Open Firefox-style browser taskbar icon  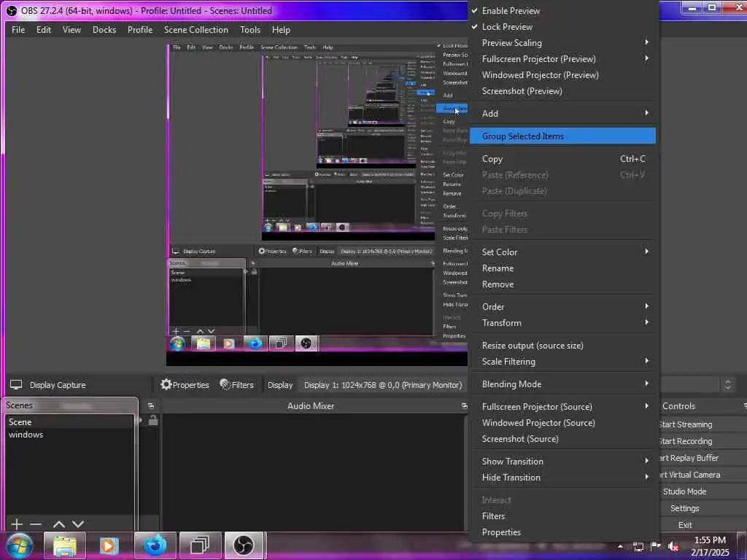click(155, 545)
